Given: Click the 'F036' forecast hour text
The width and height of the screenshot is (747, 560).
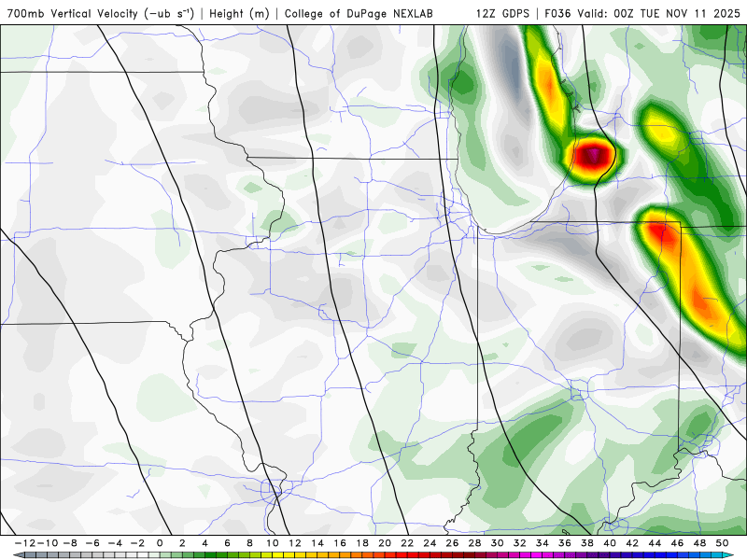Looking at the screenshot, I should click(557, 13).
